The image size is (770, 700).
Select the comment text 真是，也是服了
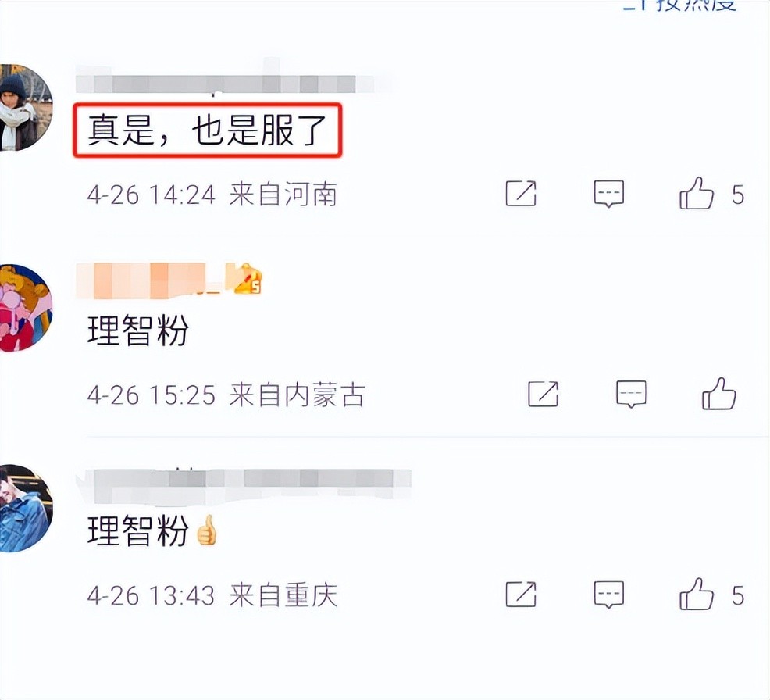[207, 130]
